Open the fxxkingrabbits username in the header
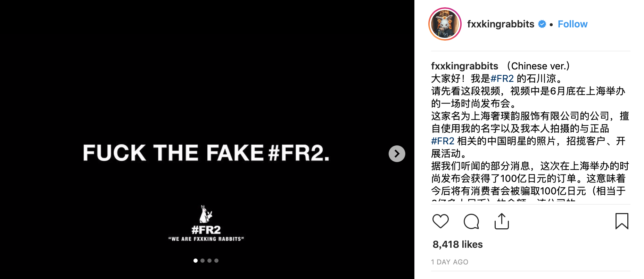Viewport: 644px width, 279px height. point(501,24)
